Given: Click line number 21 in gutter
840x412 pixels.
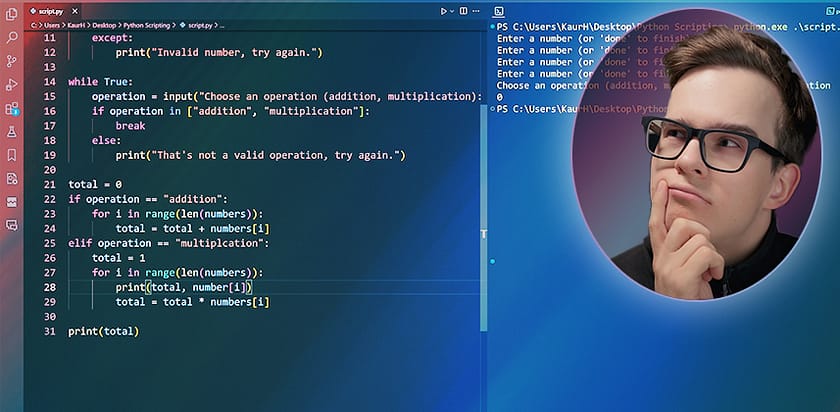Looking at the screenshot, I should point(49,185).
